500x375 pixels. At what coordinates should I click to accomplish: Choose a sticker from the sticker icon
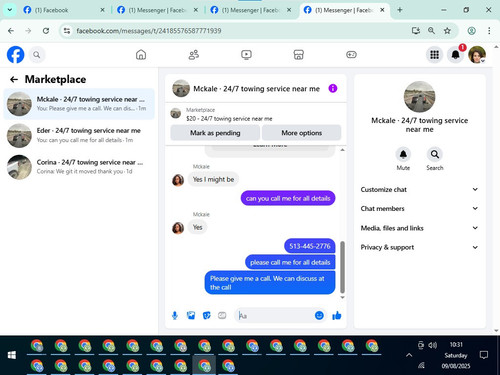pyautogui.click(x=207, y=315)
